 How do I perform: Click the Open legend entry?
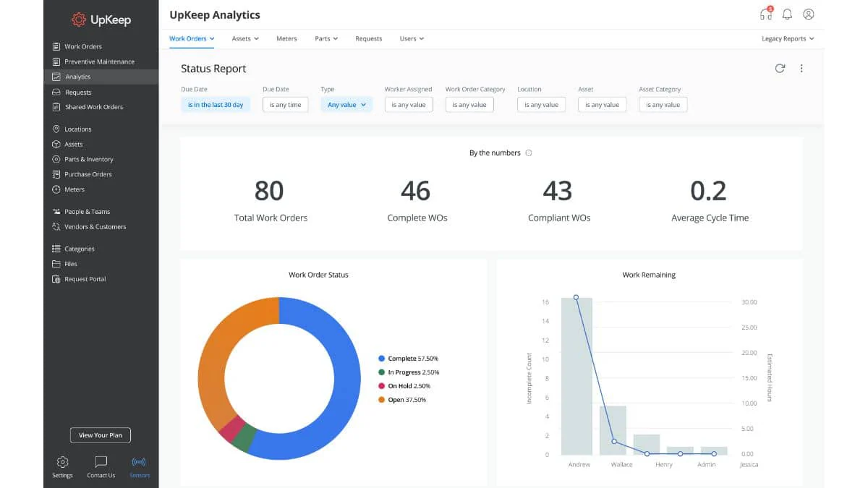tap(402, 400)
